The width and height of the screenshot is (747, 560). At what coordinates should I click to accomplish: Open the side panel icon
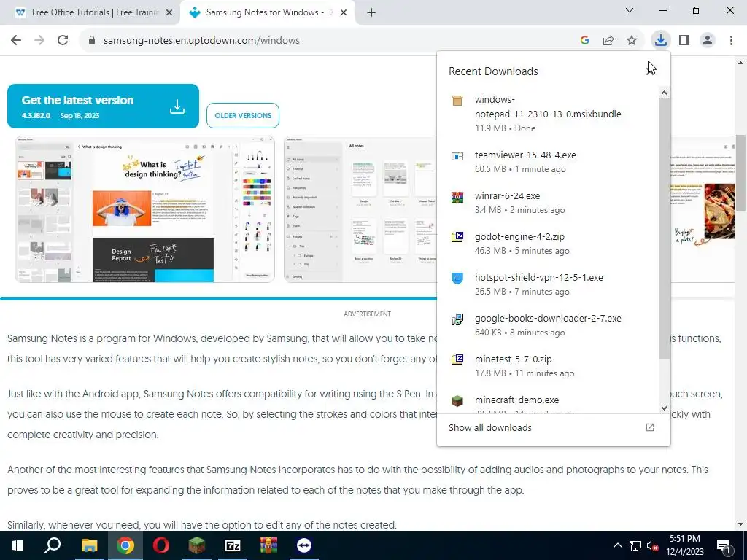[684, 41]
